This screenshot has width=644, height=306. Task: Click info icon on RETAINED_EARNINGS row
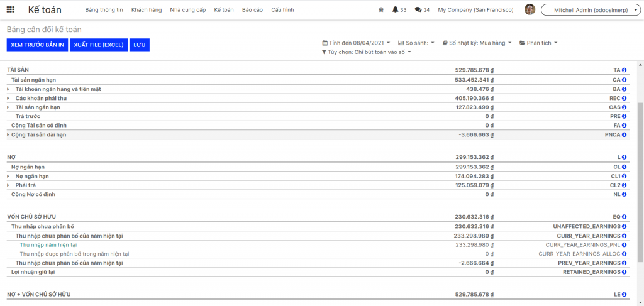625,272
